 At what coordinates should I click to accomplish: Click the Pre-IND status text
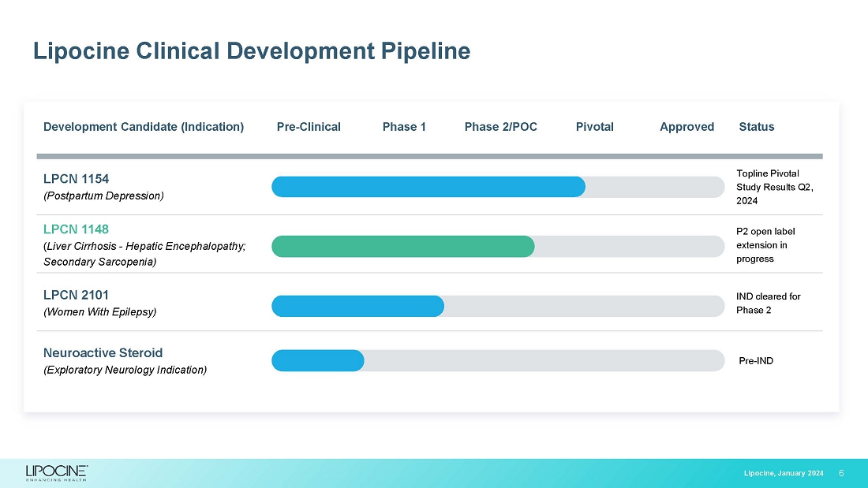756,361
